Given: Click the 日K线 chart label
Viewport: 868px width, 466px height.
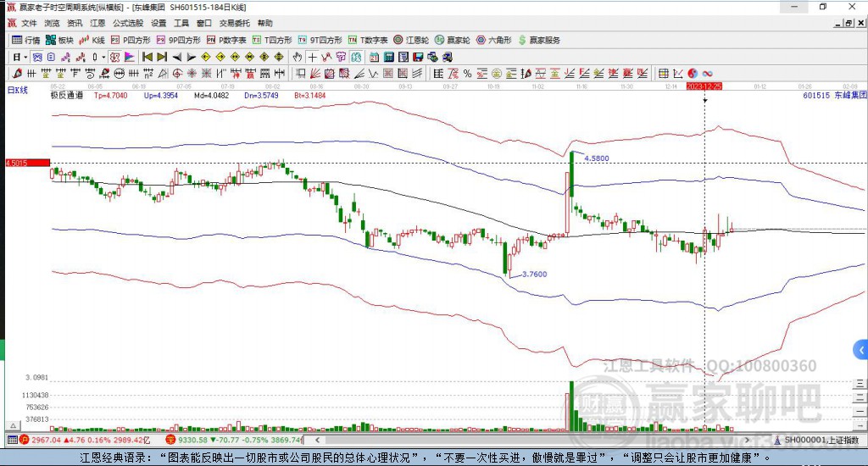Looking at the screenshot, I should 17,90.
